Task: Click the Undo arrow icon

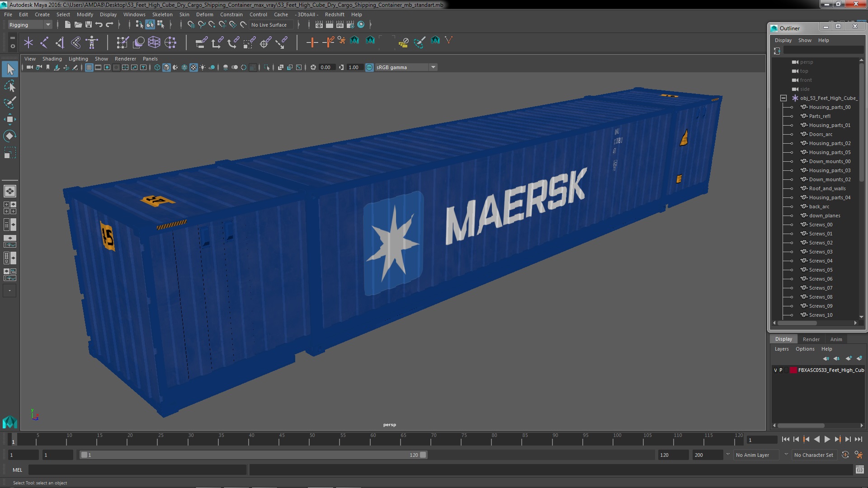Action: (x=99, y=24)
